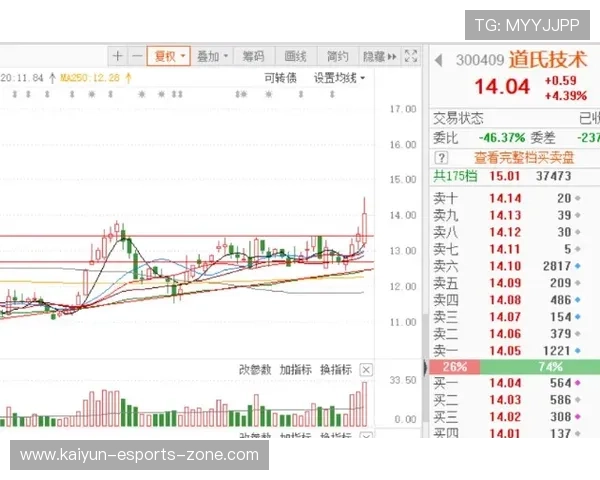
Task: Select 卖六 price 14.10 row
Action: click(515, 266)
